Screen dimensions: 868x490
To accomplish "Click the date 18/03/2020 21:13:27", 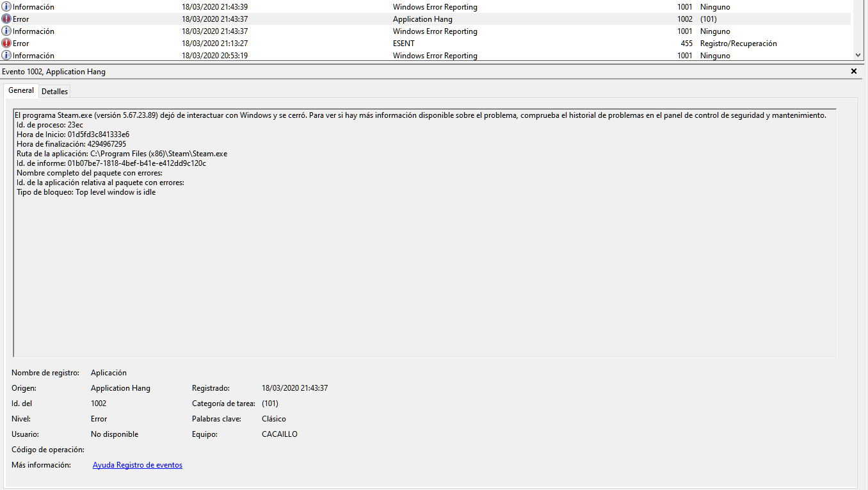I will tap(214, 44).
